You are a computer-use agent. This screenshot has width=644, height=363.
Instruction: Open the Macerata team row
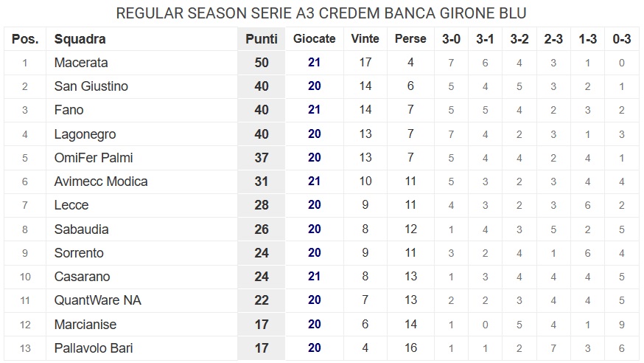coord(321,63)
